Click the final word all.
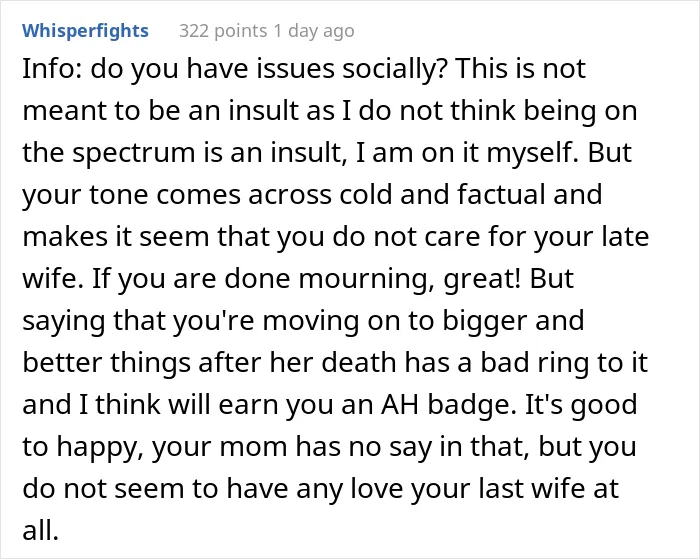This screenshot has height=559, width=700. click(40, 530)
